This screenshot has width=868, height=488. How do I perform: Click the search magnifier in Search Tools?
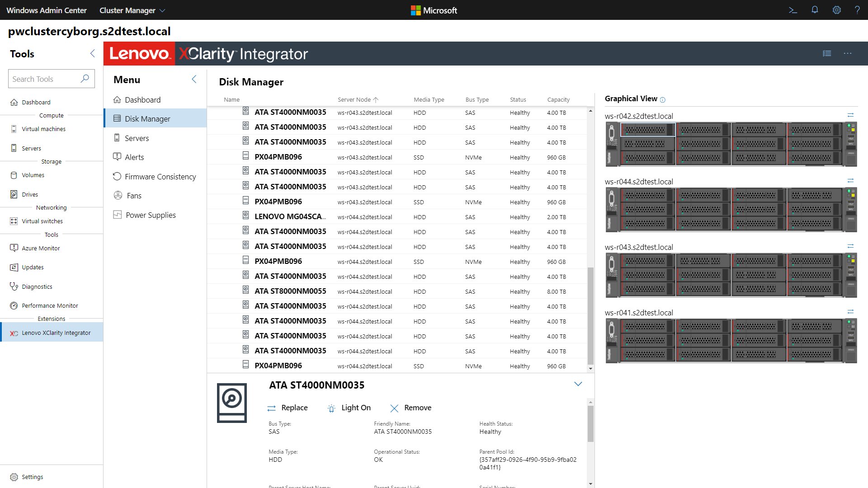point(85,79)
